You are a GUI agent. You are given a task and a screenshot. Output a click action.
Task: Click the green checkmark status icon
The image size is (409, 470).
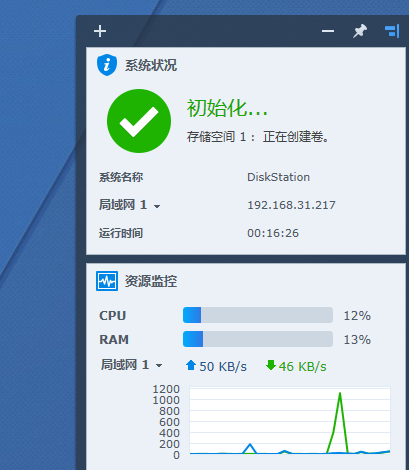point(139,121)
